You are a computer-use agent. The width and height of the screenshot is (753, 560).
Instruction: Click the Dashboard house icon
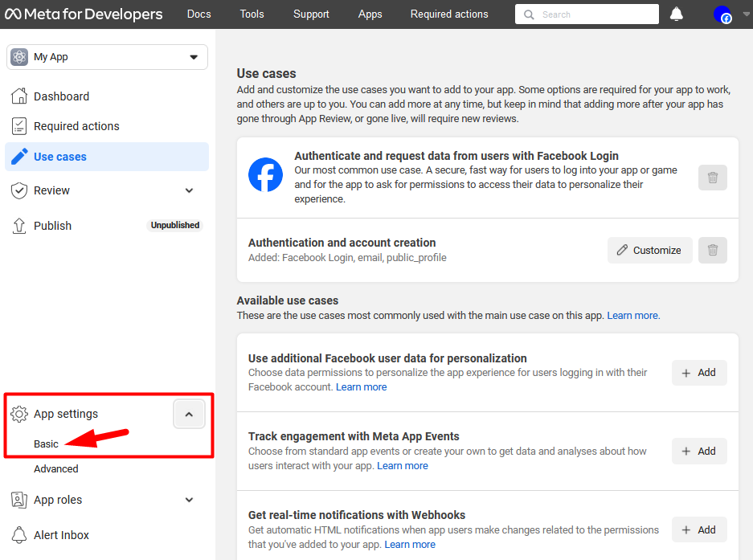[x=19, y=96]
